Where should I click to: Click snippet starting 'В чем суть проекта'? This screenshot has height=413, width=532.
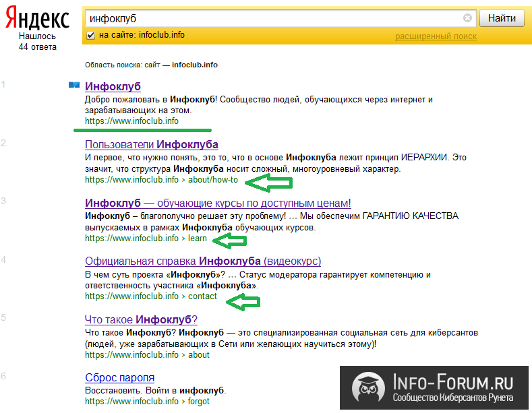258,280
